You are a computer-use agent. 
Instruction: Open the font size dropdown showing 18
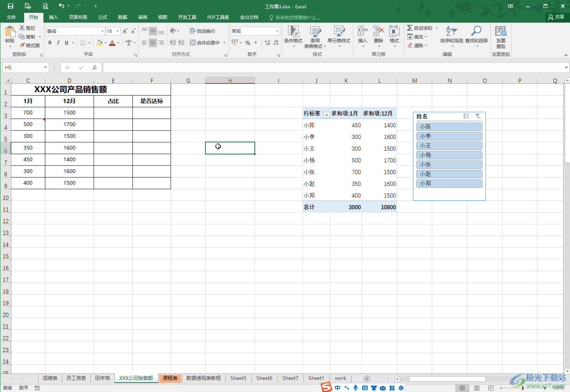(x=118, y=31)
